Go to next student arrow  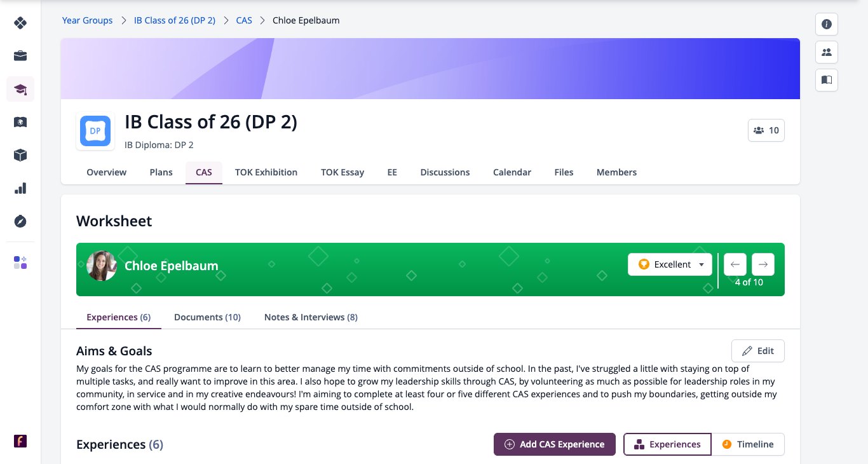pos(763,264)
